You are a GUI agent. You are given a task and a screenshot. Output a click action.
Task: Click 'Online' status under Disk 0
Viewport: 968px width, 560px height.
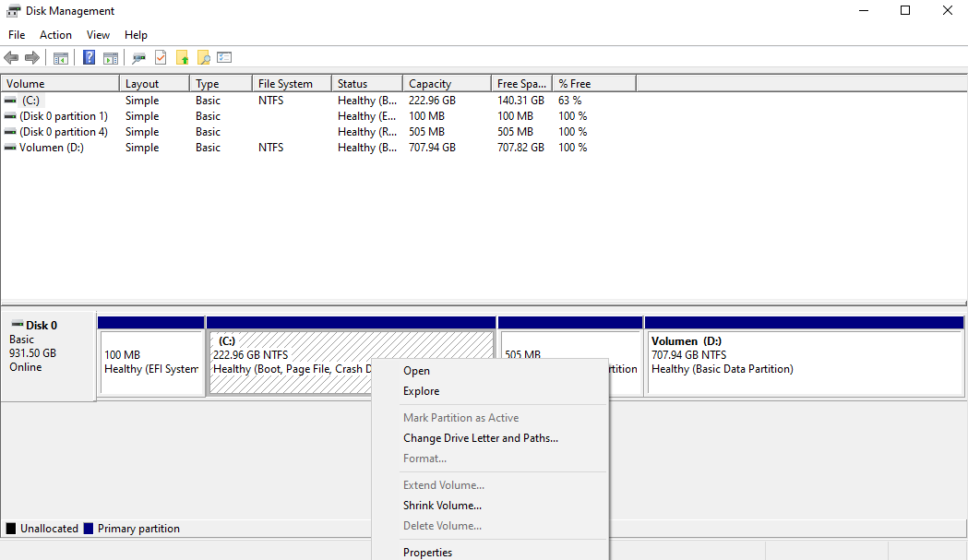coord(25,367)
